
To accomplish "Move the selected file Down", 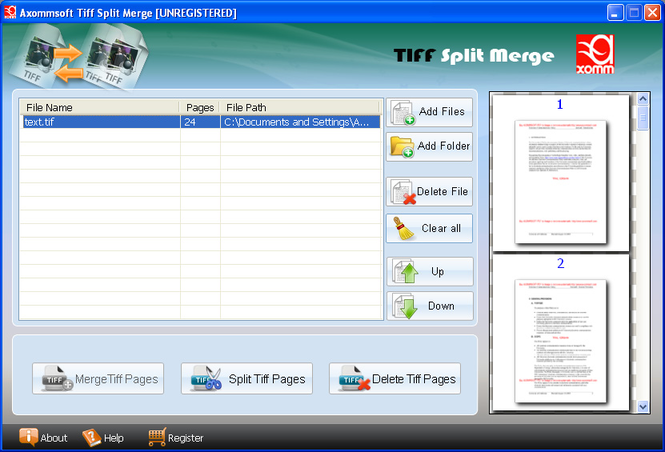I will click(430, 306).
